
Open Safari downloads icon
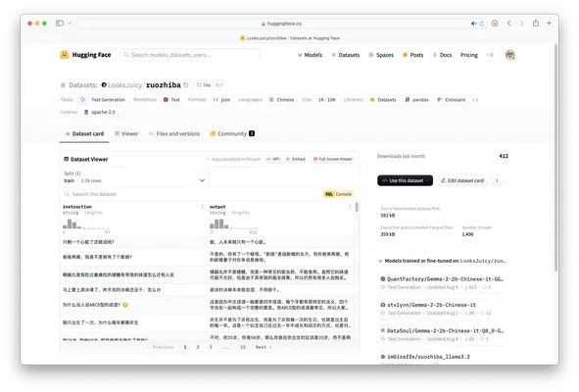pyautogui.click(x=495, y=24)
